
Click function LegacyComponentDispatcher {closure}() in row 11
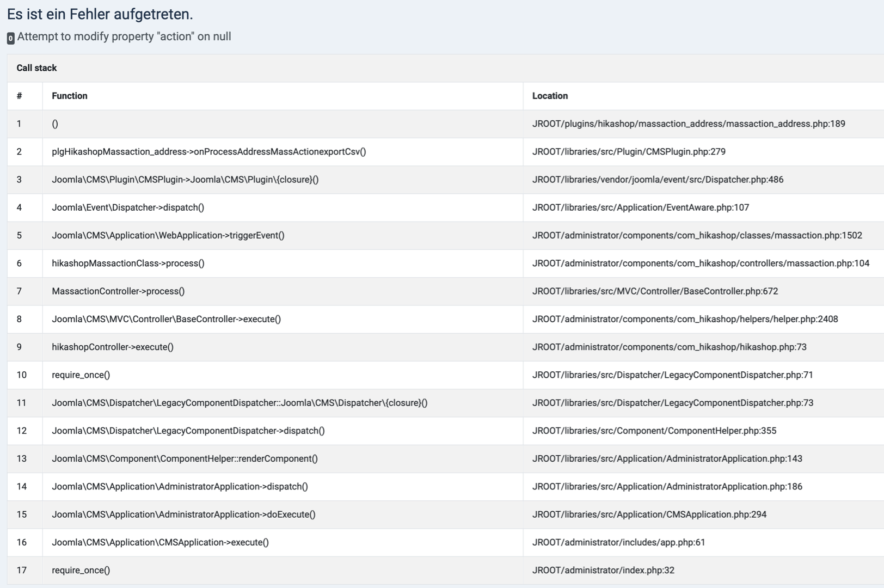(x=240, y=402)
